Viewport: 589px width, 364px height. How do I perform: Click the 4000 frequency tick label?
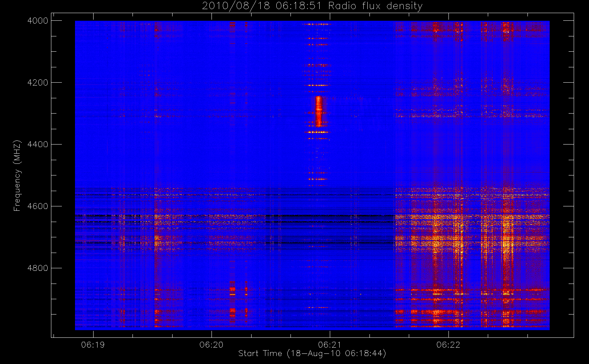pyautogui.click(x=38, y=21)
